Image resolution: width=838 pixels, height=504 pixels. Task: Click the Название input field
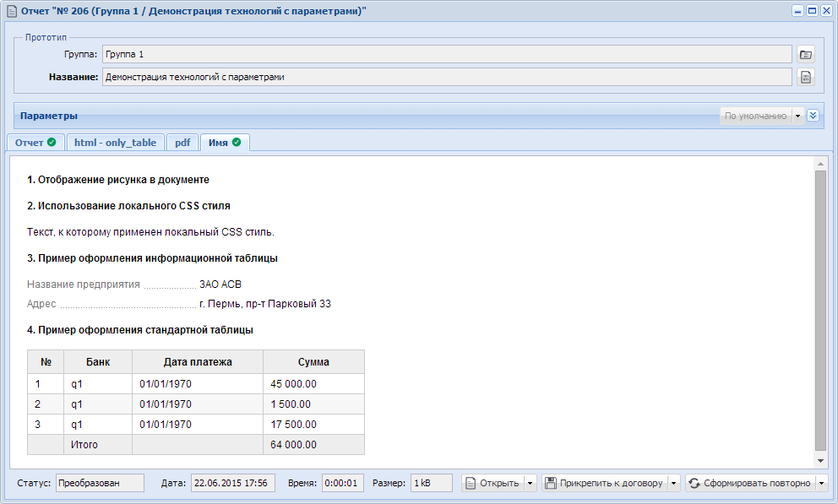tap(447, 78)
